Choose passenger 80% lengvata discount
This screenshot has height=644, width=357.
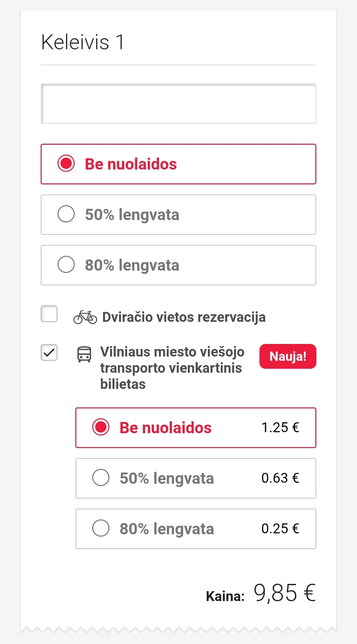point(66,265)
